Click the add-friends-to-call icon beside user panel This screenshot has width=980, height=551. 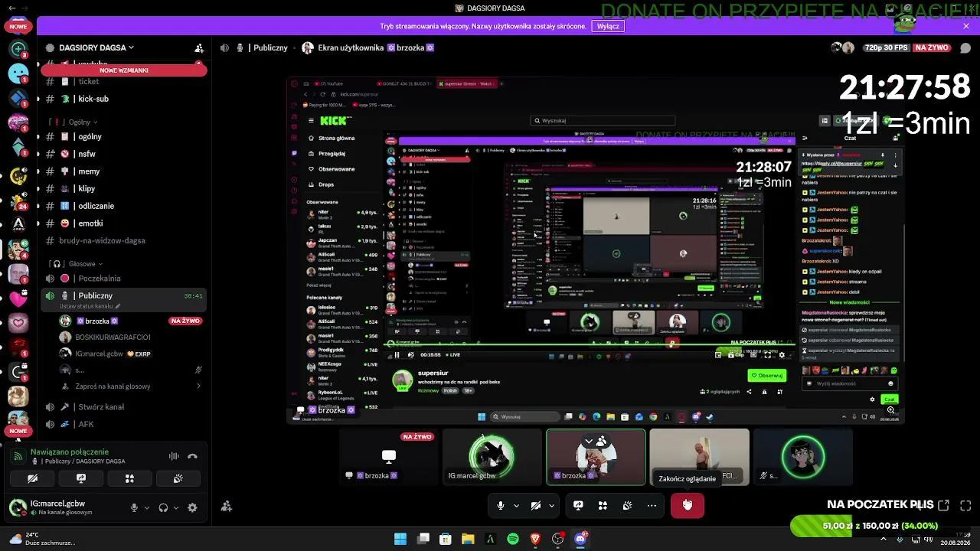[227, 506]
